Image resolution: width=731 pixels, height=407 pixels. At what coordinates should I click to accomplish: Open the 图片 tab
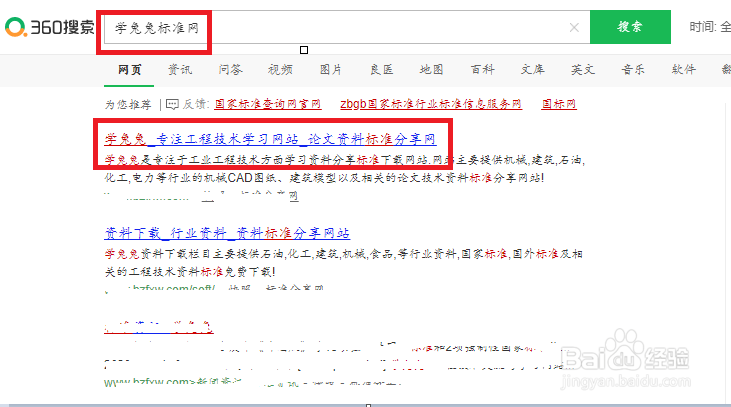pyautogui.click(x=331, y=70)
